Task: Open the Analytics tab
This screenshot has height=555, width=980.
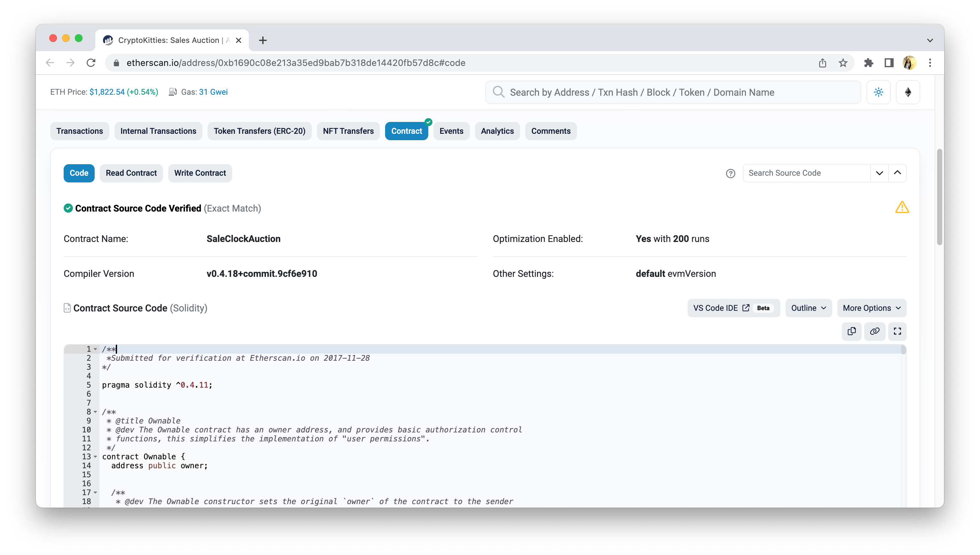Action: [497, 131]
